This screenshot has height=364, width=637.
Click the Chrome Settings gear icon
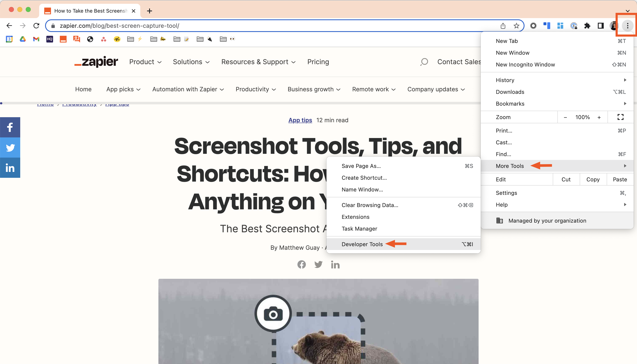tap(533, 25)
